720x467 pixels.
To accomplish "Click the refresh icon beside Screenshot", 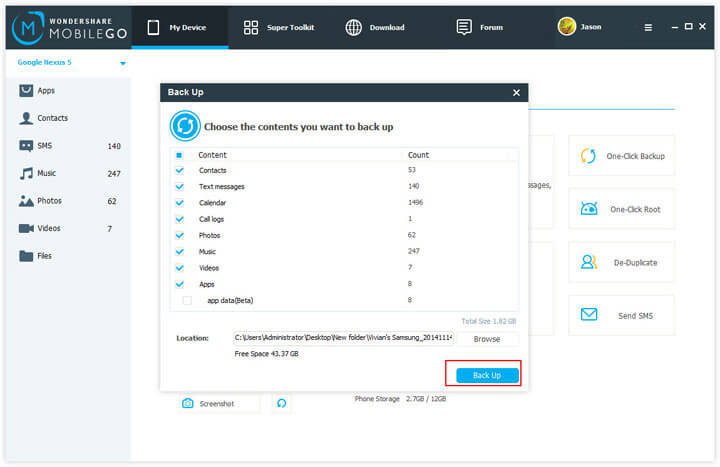I will 281,403.
